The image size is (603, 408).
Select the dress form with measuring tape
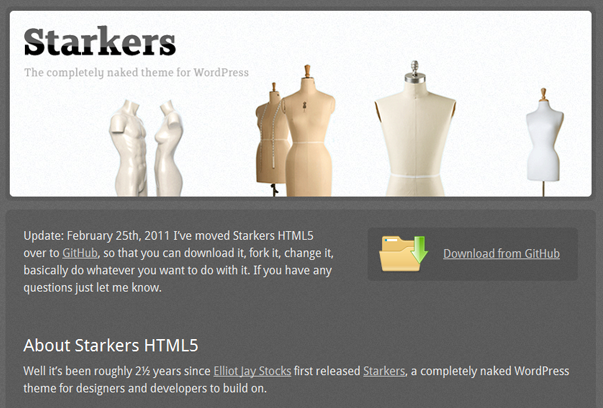(x=271, y=138)
